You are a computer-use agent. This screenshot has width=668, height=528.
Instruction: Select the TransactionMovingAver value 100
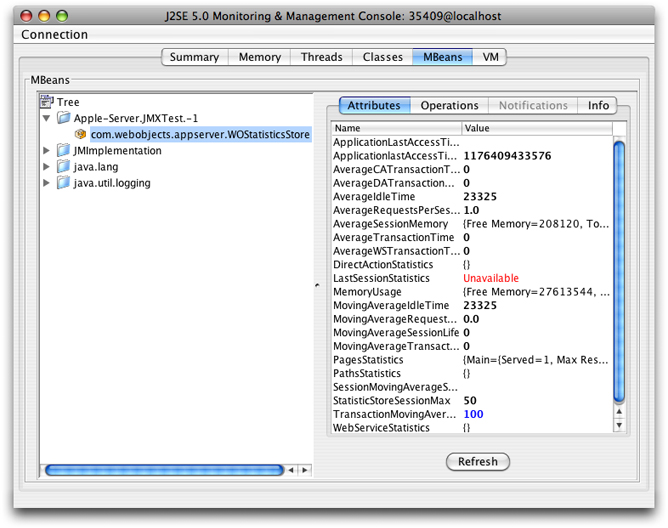click(474, 413)
